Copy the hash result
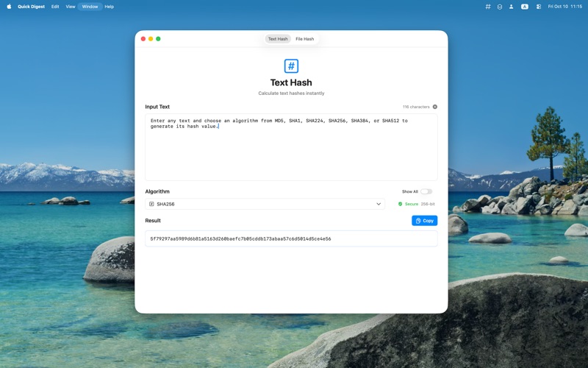Image resolution: width=588 pixels, height=368 pixels. (x=425, y=221)
